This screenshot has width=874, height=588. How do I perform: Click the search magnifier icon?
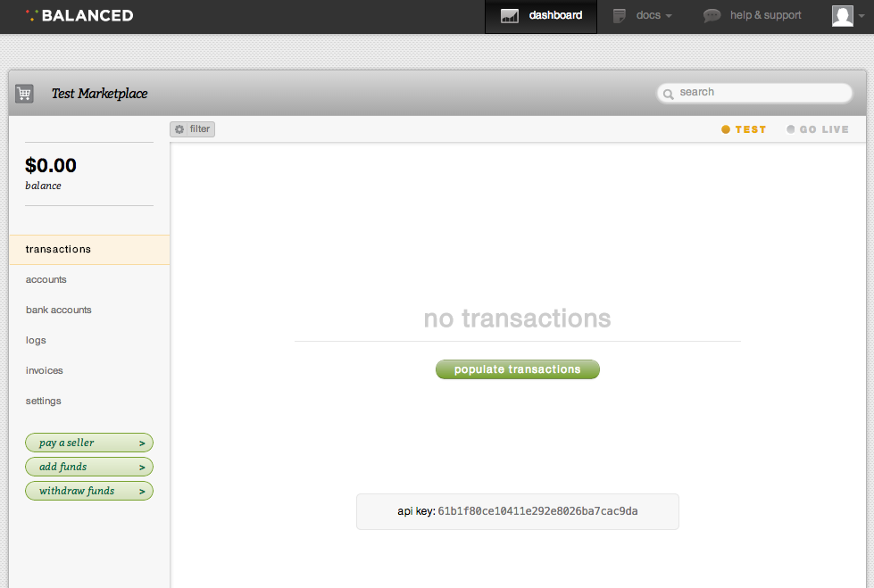tap(669, 93)
